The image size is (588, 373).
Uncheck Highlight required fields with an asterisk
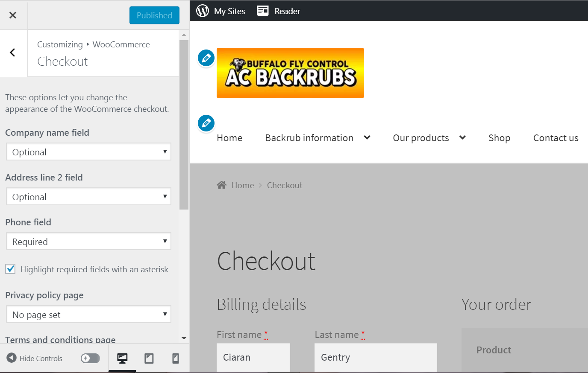point(11,269)
